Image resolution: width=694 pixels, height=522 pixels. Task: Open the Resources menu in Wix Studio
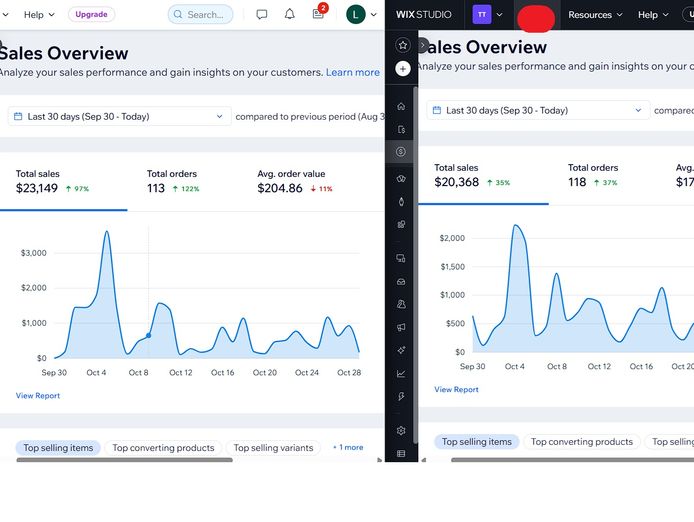click(x=595, y=15)
